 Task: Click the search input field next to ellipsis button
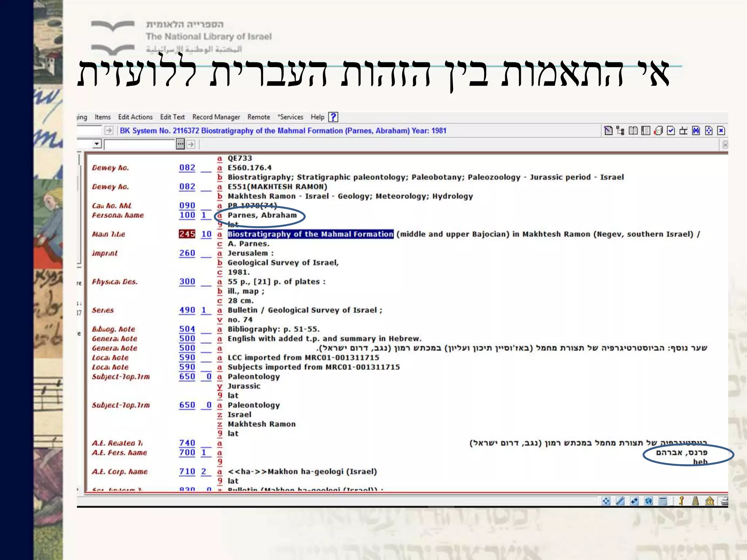(140, 144)
